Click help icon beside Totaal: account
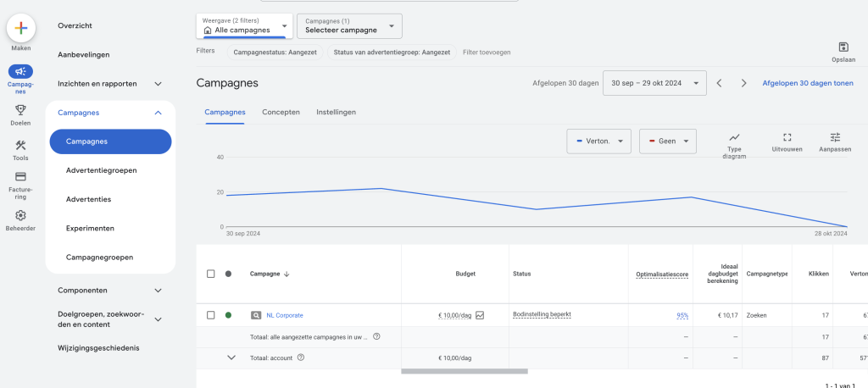 coord(301,358)
